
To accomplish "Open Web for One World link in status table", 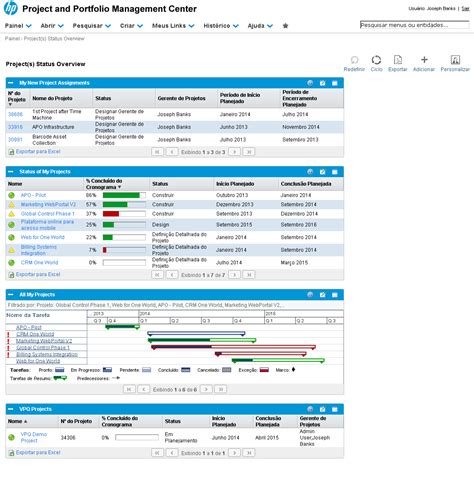I will (43, 237).
